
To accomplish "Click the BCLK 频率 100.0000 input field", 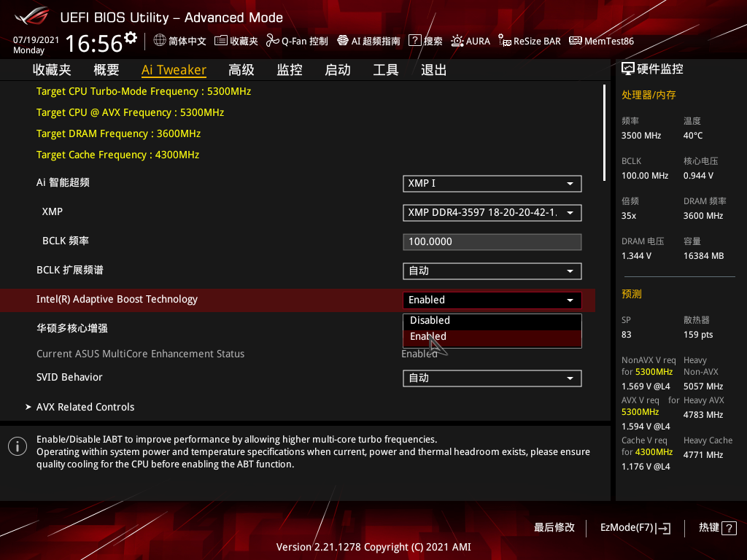I will pos(492,241).
